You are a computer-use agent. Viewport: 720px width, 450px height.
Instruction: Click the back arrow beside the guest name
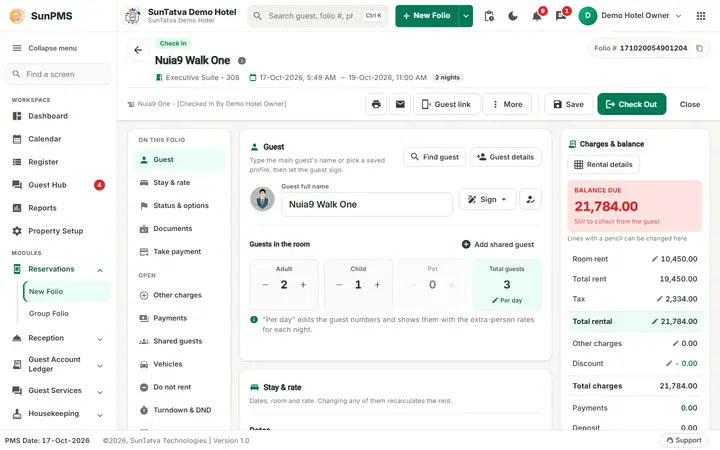(138, 50)
